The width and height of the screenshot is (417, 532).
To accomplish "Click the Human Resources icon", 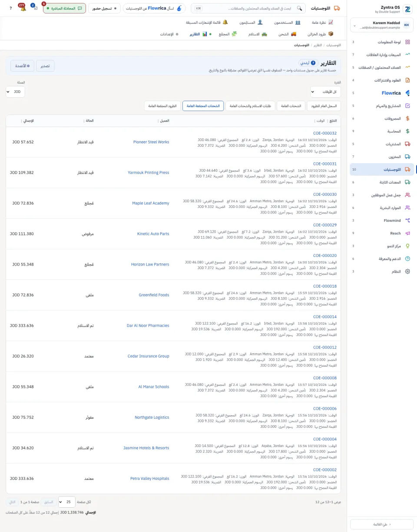I will [407, 208].
